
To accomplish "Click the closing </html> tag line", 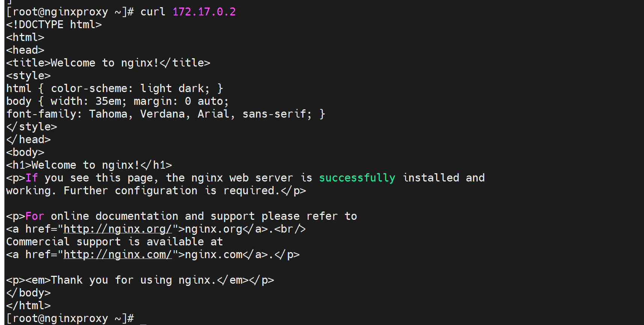I will [x=29, y=305].
